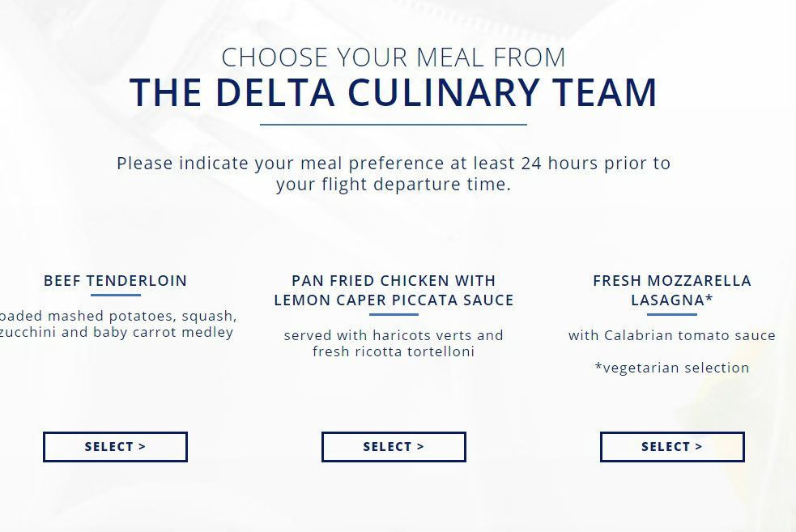Click the vegetarian selection footnote

coord(672,368)
